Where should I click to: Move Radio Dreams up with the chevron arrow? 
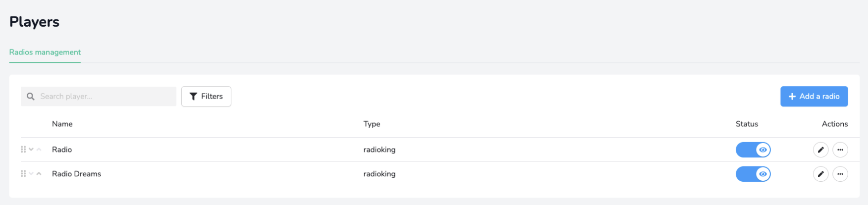(x=39, y=174)
